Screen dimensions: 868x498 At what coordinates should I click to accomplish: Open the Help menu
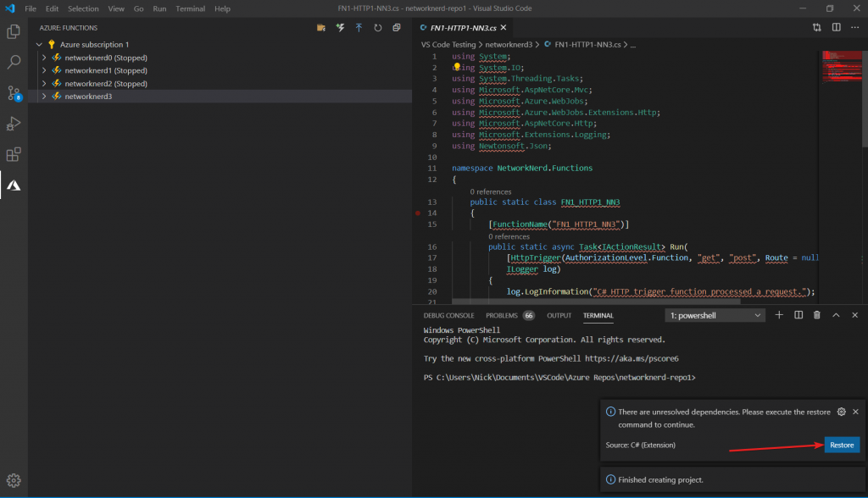(222, 8)
